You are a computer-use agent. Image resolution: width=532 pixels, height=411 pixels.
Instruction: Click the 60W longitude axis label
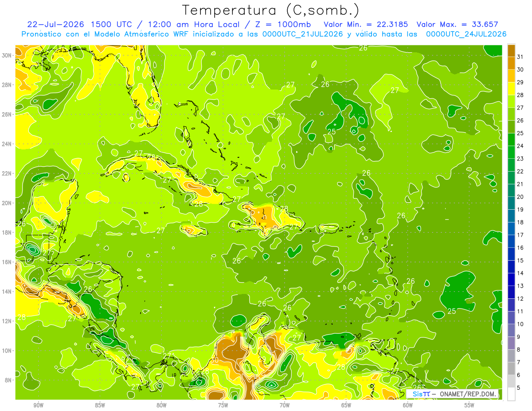click(x=408, y=405)
